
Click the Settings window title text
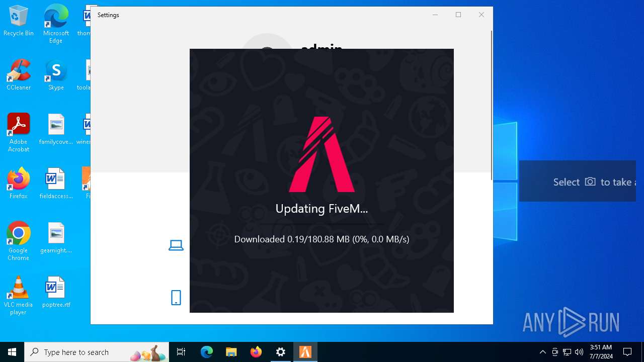coord(108,15)
